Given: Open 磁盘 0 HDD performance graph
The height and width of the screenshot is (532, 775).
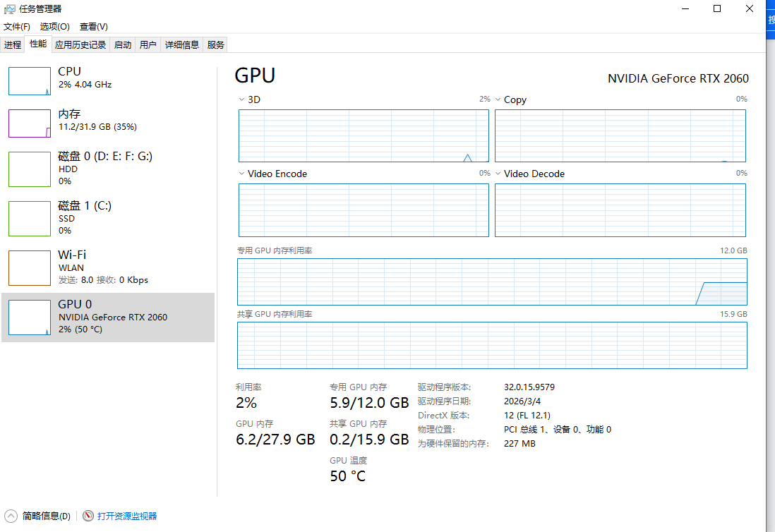Looking at the screenshot, I should (x=30, y=169).
